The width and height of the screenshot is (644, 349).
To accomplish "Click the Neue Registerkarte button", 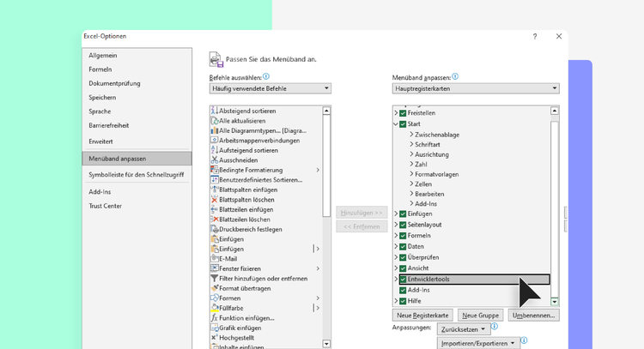I will 422,315.
